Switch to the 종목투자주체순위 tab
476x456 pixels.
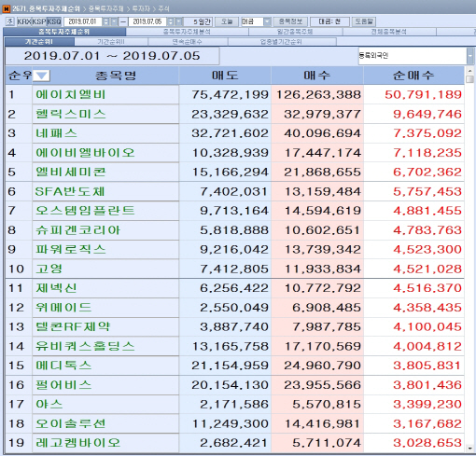coord(64,32)
